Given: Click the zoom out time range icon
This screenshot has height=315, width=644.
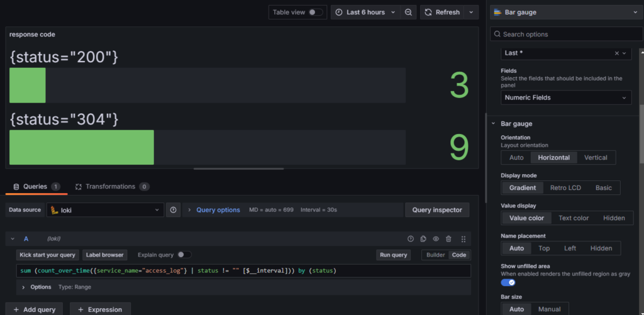Looking at the screenshot, I should click(x=408, y=13).
